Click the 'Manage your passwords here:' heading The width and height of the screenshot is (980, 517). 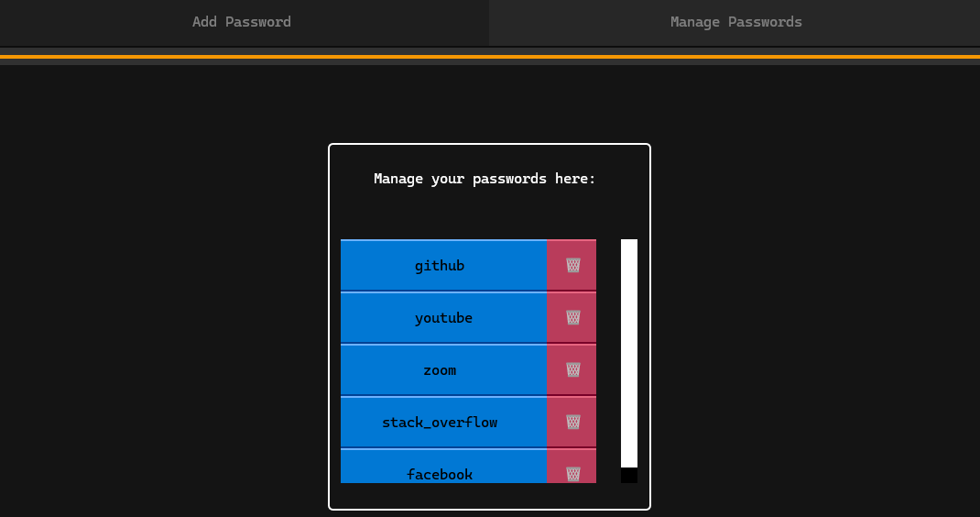point(485,179)
